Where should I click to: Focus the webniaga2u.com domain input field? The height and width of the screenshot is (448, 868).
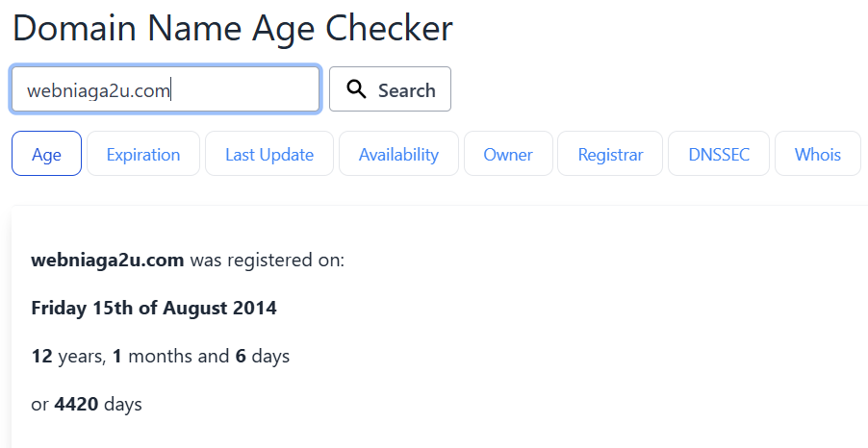pos(166,89)
